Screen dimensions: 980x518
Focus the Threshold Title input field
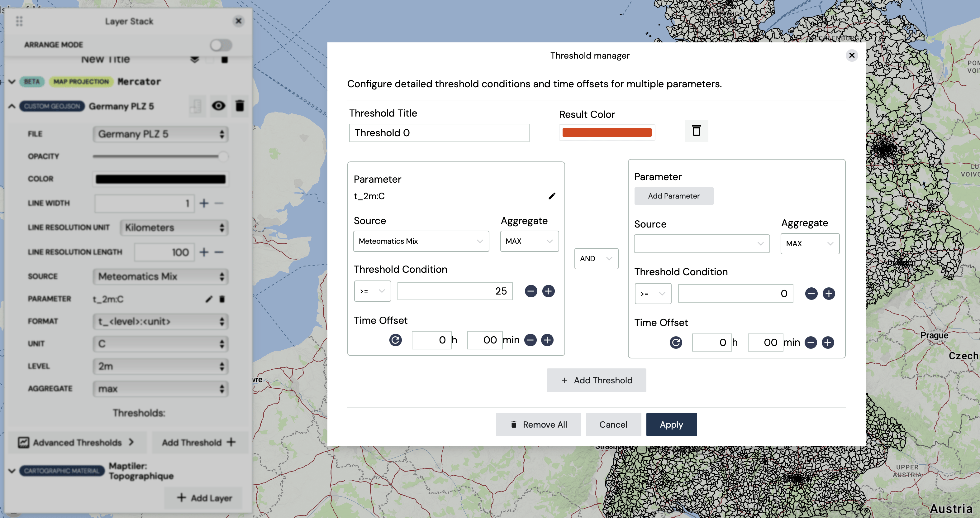(x=439, y=133)
